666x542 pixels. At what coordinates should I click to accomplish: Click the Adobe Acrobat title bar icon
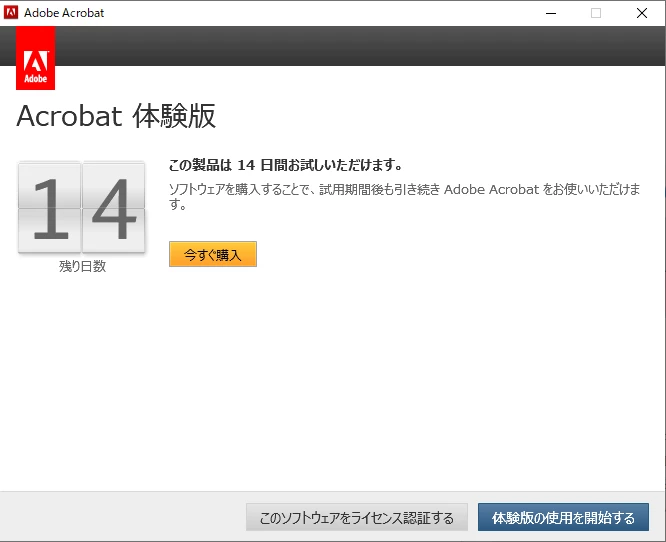tap(11, 13)
